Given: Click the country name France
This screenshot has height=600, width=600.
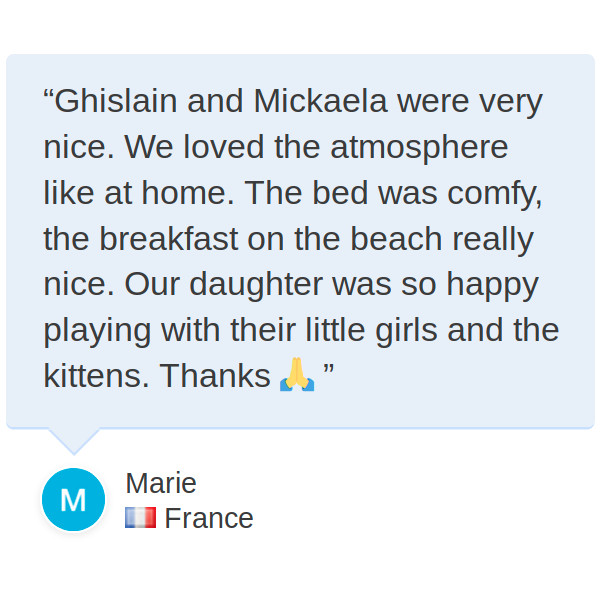Looking at the screenshot, I should coord(209,518).
